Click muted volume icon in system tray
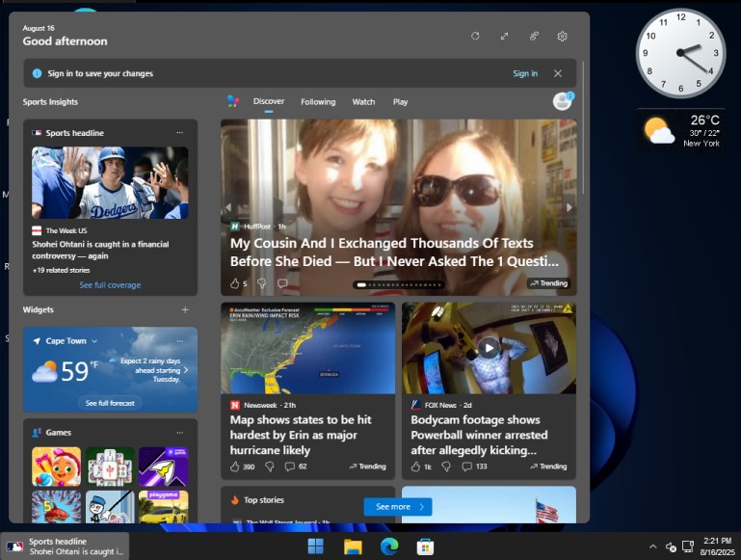Screen dimensions: 741x560 point(671,547)
